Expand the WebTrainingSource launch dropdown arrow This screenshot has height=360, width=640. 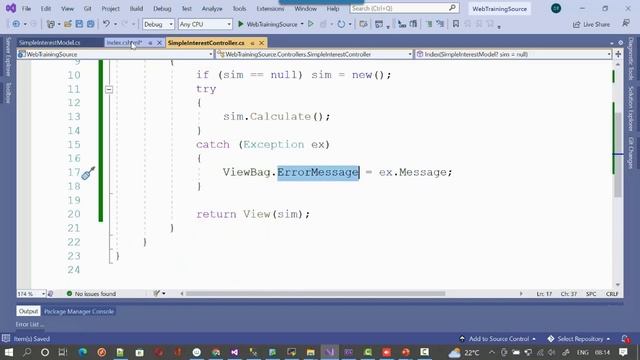[x=302, y=24]
